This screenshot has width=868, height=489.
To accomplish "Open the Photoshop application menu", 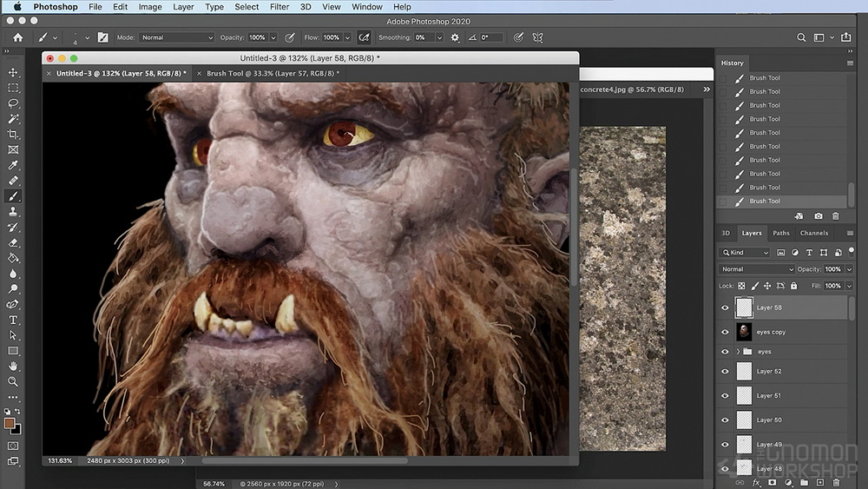I will coord(56,7).
